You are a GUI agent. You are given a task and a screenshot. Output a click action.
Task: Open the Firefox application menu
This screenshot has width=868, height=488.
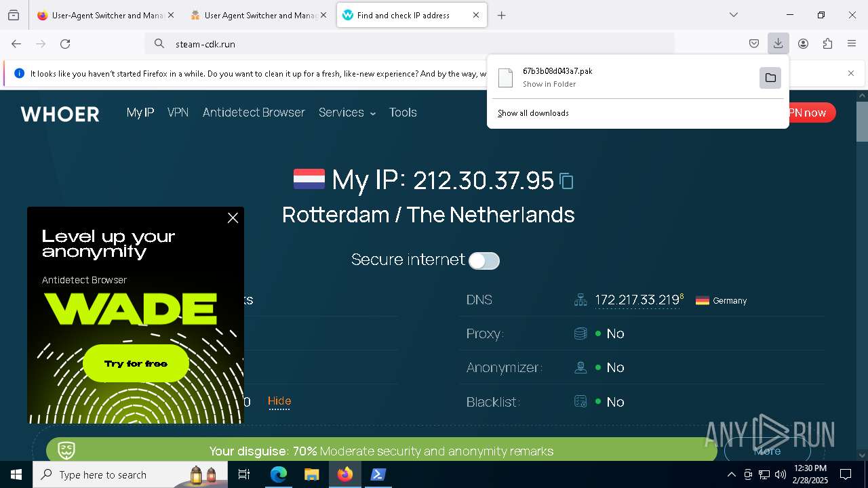point(852,43)
